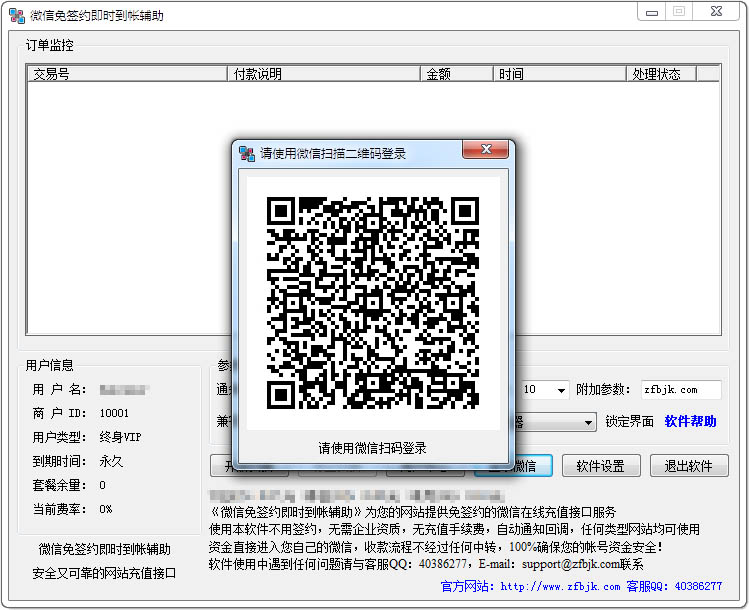Click merchant ID value 10001
Viewport: 749px width, 610px height.
pos(114,413)
